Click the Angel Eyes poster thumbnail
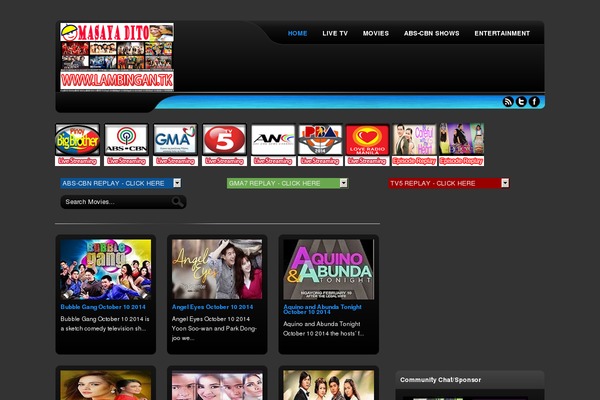This screenshot has height=400, width=600. [x=217, y=269]
